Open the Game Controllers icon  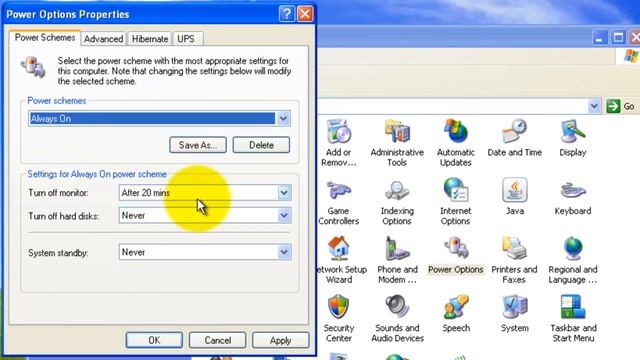pos(338,191)
